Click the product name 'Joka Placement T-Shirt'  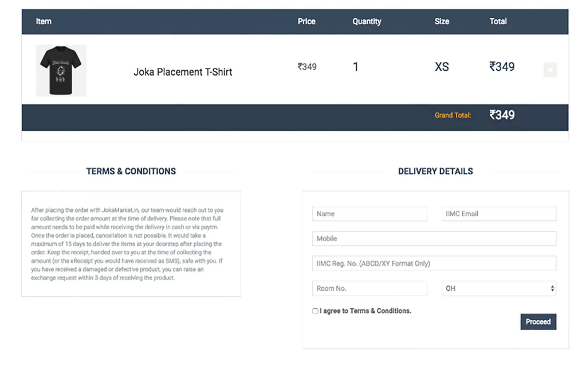183,72
